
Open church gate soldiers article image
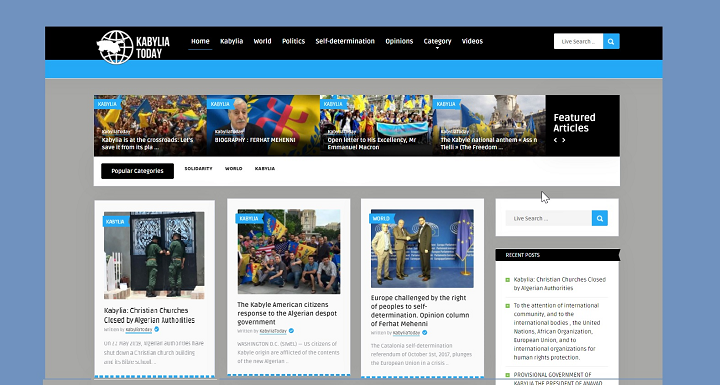(154, 255)
